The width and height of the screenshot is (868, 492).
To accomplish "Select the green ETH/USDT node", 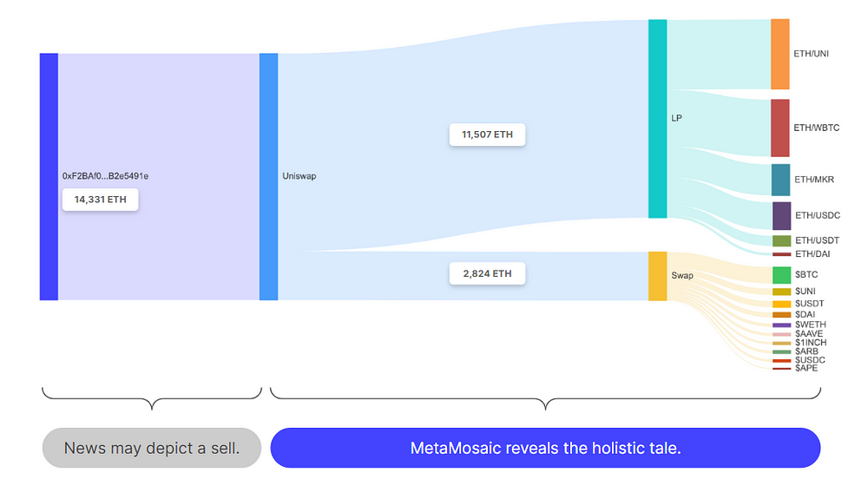I will (781, 240).
